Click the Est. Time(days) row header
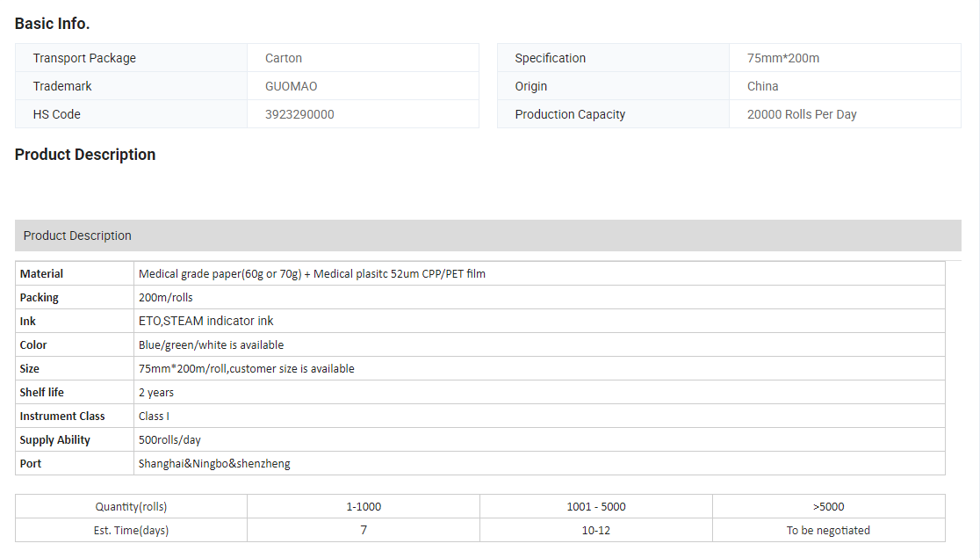Viewport: 980px width, 558px height. click(x=131, y=531)
